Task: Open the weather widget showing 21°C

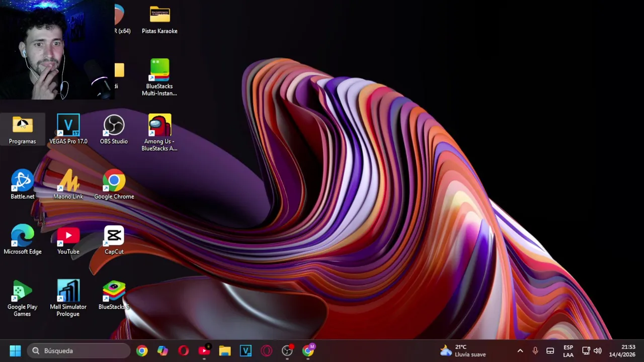Action: coord(463,350)
